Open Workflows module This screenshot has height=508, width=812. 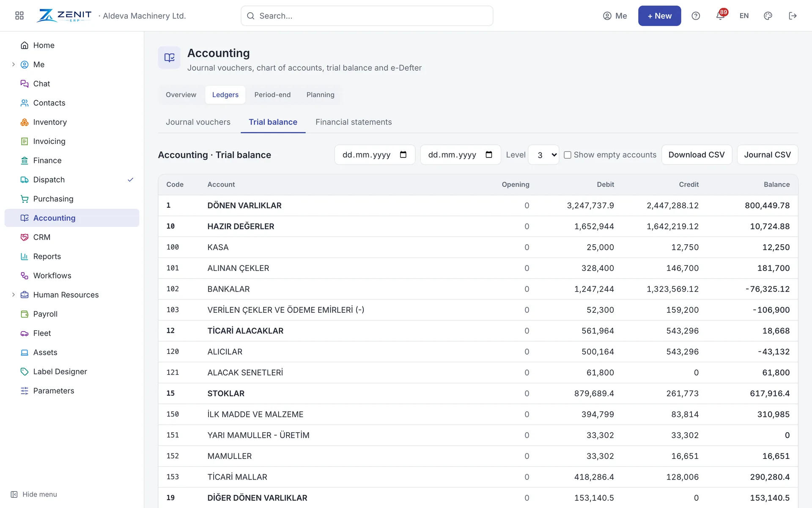coord(72,276)
